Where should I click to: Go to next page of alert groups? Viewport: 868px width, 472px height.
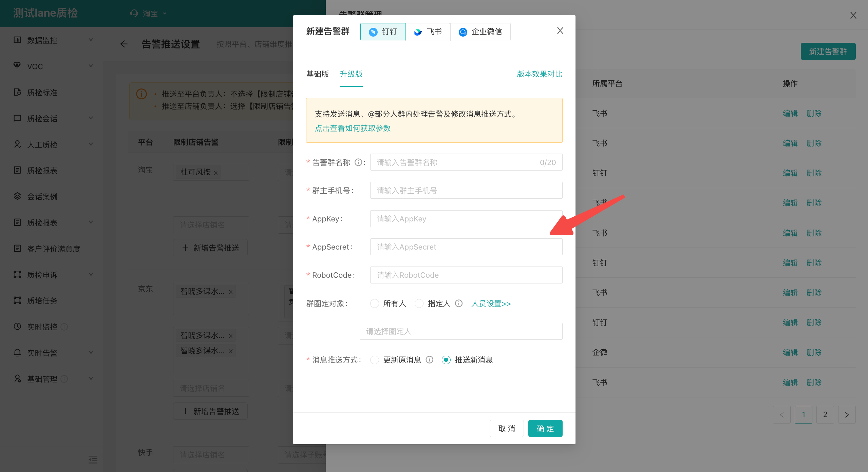(847, 415)
